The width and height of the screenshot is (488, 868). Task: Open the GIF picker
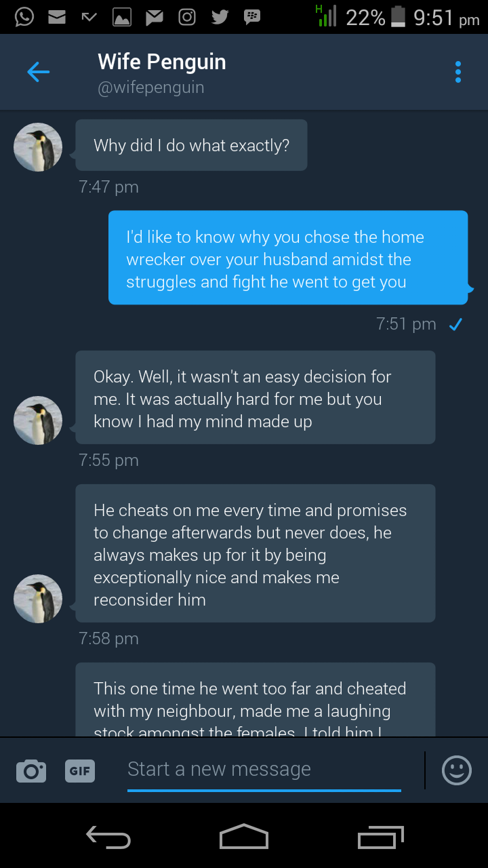(80, 770)
